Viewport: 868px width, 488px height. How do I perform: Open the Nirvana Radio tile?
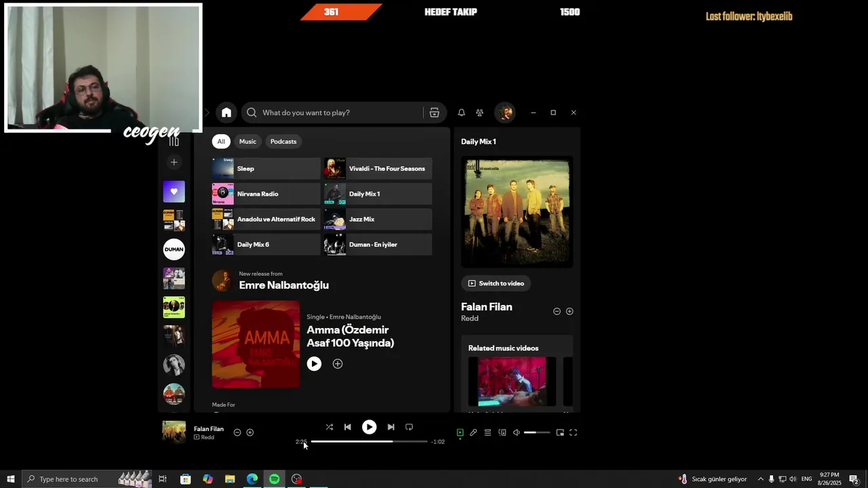pyautogui.click(x=266, y=194)
